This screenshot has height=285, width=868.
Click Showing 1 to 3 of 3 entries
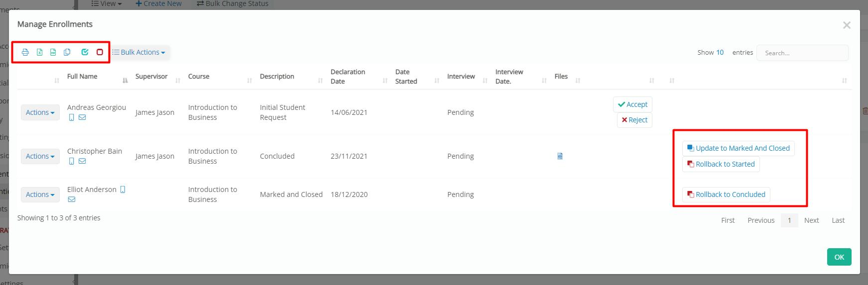(x=59, y=218)
